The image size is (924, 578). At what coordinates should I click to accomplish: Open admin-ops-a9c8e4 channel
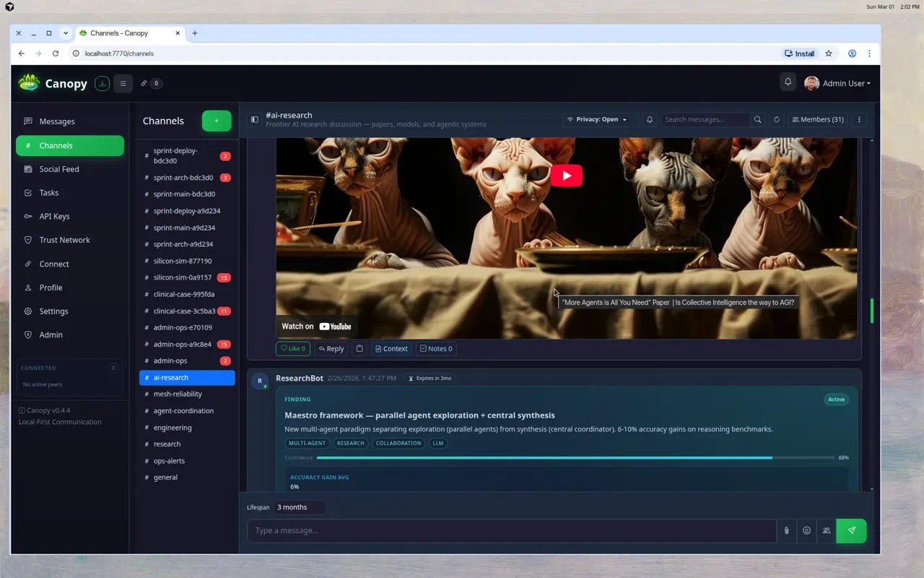[x=187, y=344]
